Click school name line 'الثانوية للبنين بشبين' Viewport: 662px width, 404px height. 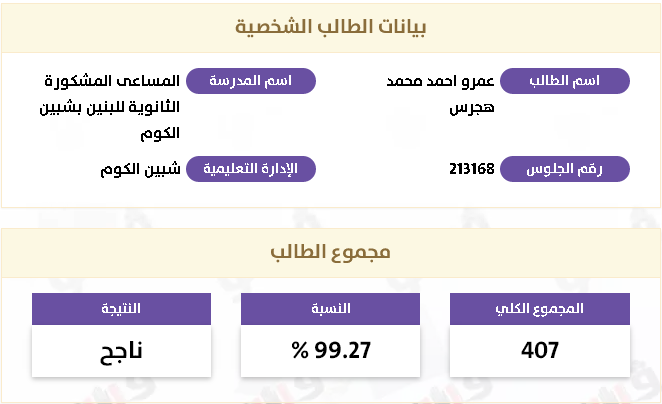pyautogui.click(x=113, y=106)
